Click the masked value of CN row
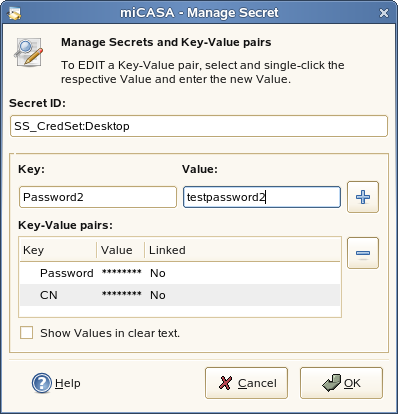Screen dimensions: 398x414 click(122, 294)
